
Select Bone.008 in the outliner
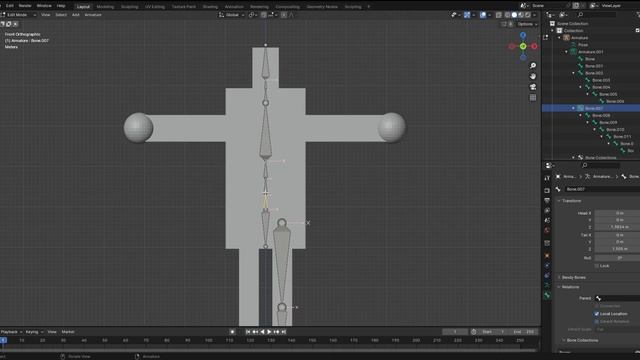click(601, 116)
